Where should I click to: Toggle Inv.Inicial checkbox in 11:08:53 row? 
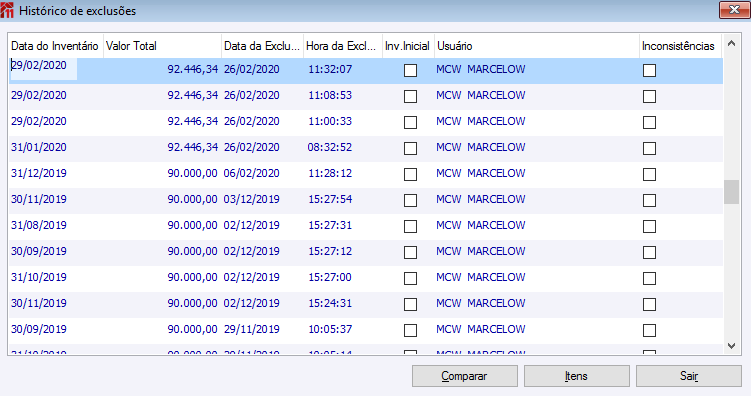click(x=410, y=96)
